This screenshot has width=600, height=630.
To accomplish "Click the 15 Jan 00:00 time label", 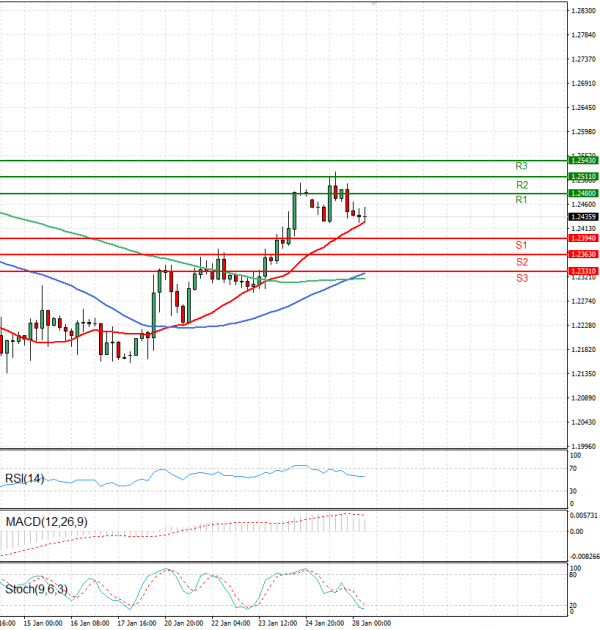I will tap(43, 623).
